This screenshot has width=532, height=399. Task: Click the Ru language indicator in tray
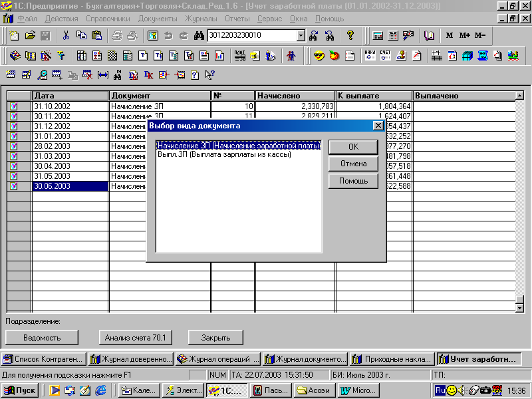(440, 390)
